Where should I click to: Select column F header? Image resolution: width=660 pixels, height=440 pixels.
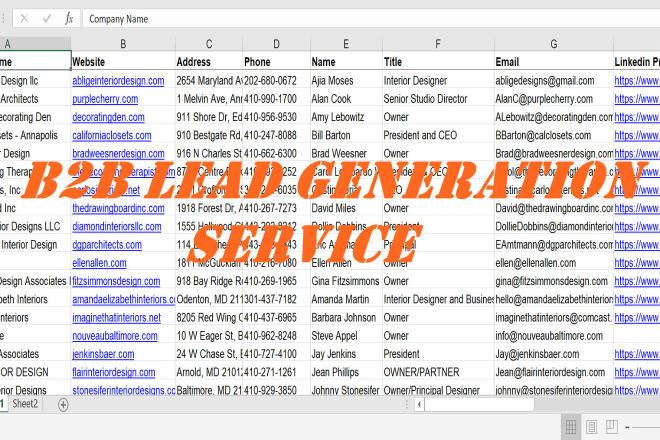(x=438, y=44)
